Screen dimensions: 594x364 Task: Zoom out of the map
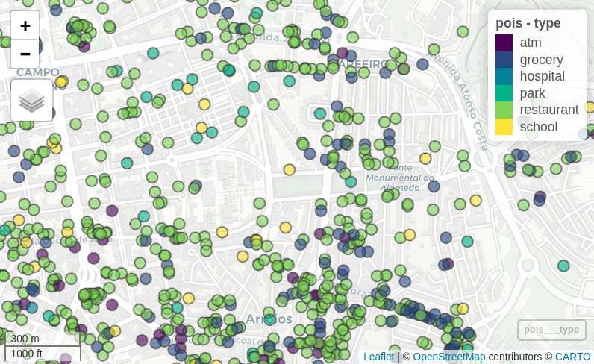[25, 54]
